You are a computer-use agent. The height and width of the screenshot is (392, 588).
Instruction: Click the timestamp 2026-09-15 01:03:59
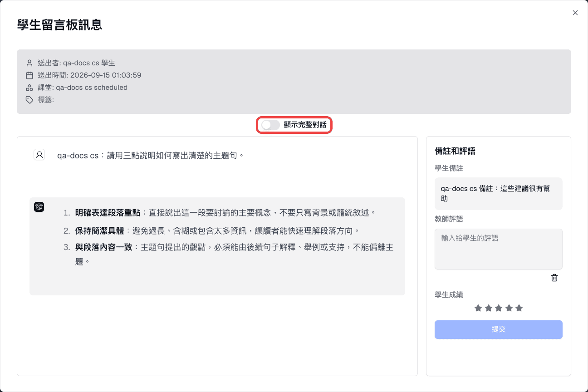pos(106,75)
